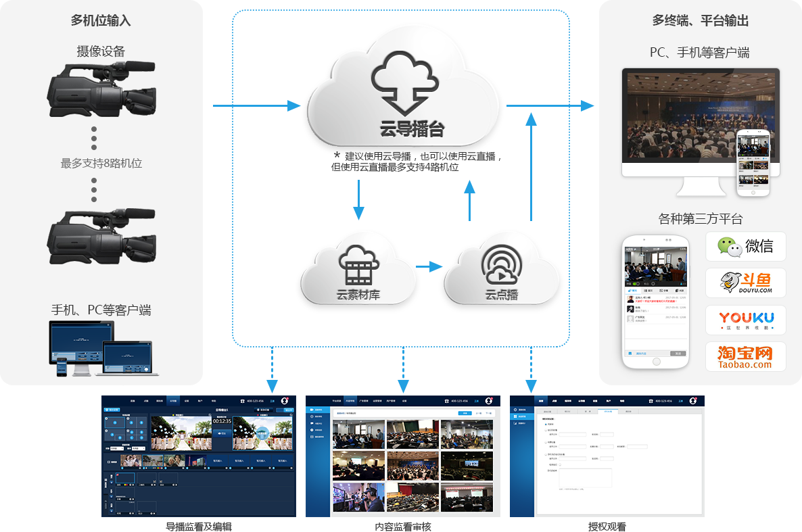Select the selected top radio button in authorization form
Image resolution: width=802 pixels, height=532 pixels.
tap(546, 424)
